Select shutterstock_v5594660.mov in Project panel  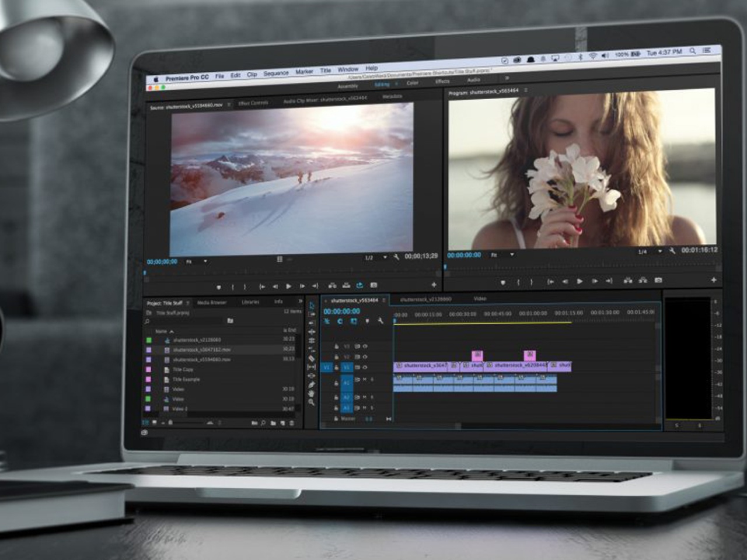(x=201, y=359)
